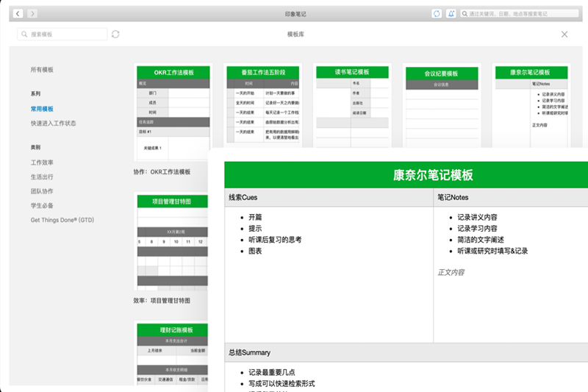588x392 pixels.
Task: Click the back navigation arrow
Action: (x=18, y=14)
